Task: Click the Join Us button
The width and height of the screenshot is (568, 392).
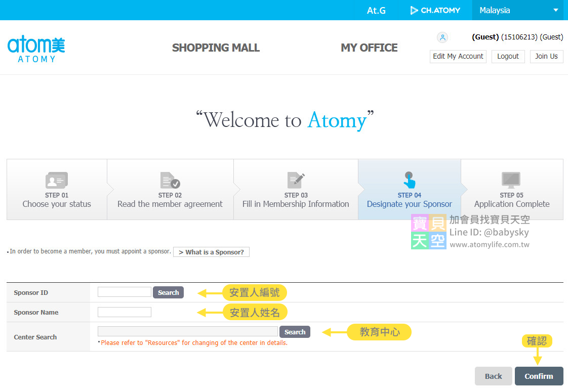Action: (546, 57)
